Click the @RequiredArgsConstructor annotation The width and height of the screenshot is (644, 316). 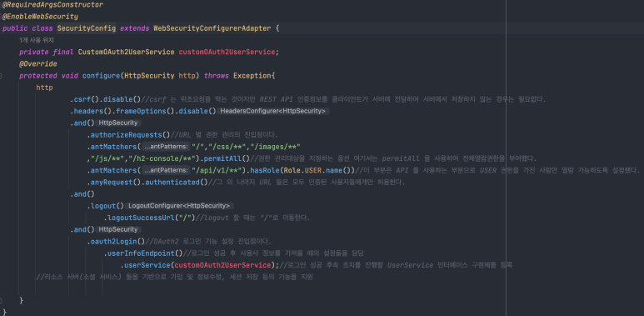coord(53,5)
